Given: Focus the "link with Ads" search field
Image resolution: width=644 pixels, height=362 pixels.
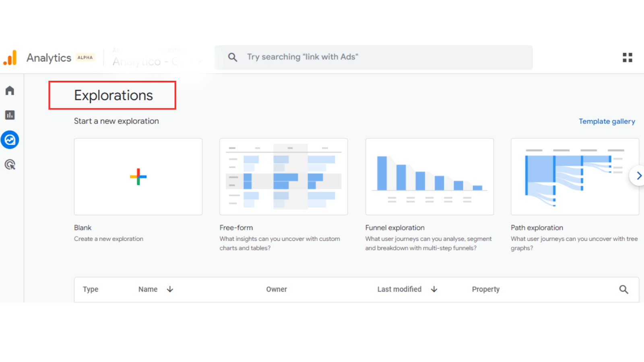Looking at the screenshot, I should [374, 57].
